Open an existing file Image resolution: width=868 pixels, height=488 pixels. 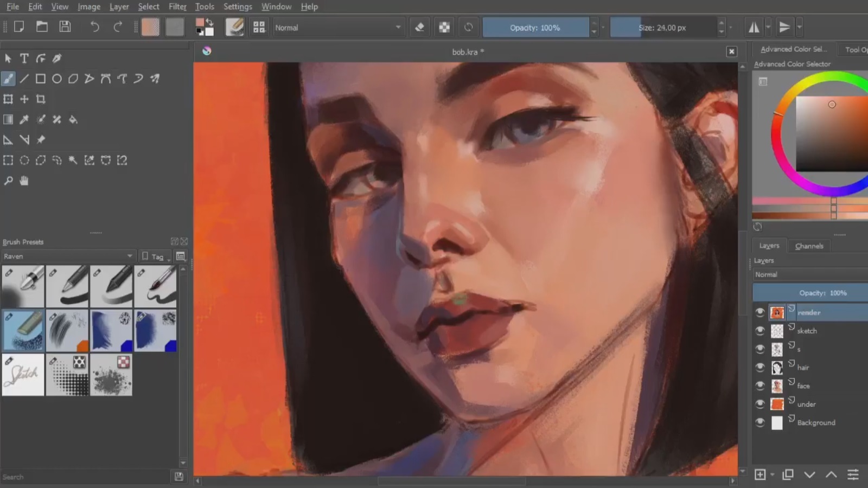(42, 27)
